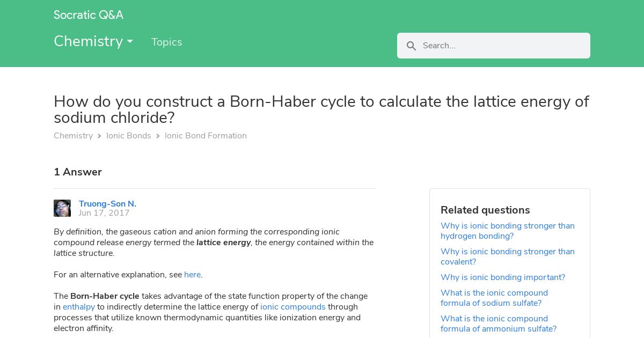
Task: Expand the Chemistry subject dropdown
Action: click(x=93, y=41)
